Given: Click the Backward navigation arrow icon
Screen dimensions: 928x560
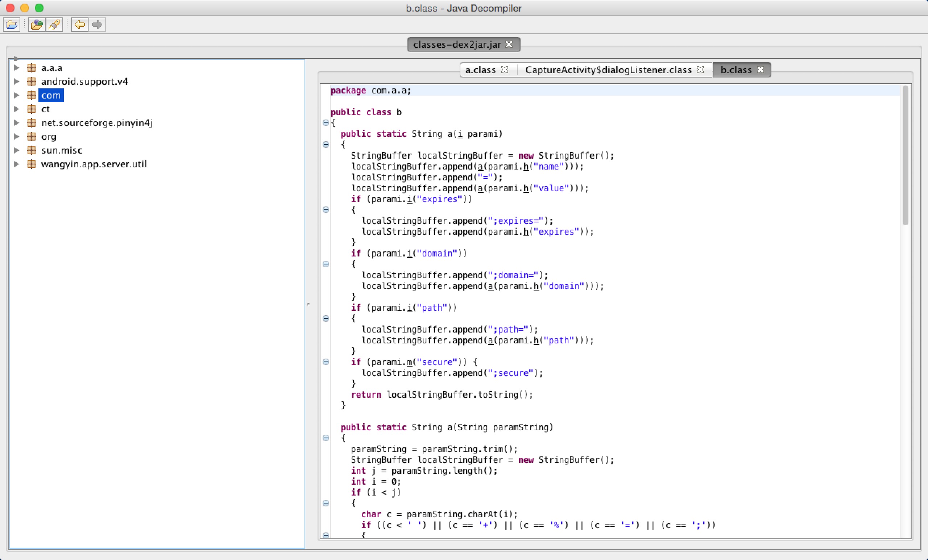Looking at the screenshot, I should 79,25.
